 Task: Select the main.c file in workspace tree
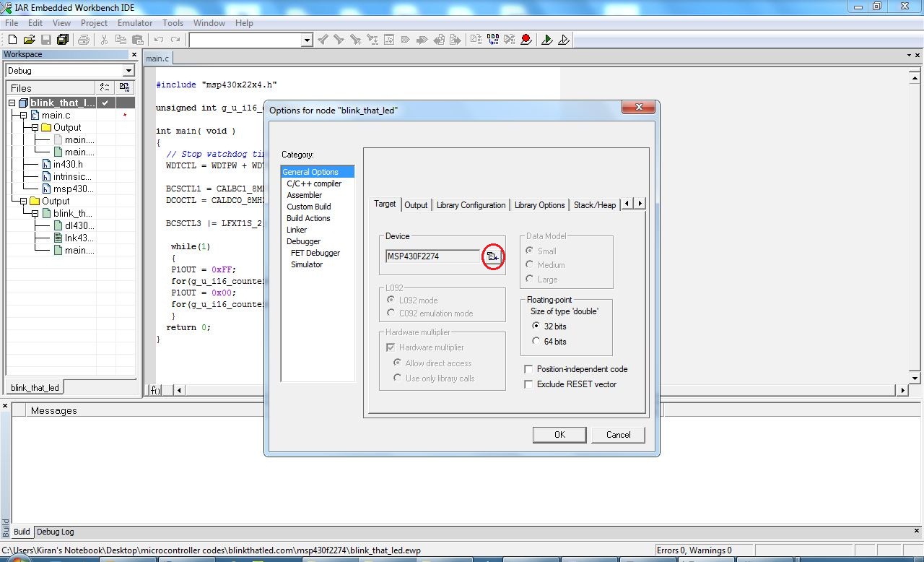[56, 115]
